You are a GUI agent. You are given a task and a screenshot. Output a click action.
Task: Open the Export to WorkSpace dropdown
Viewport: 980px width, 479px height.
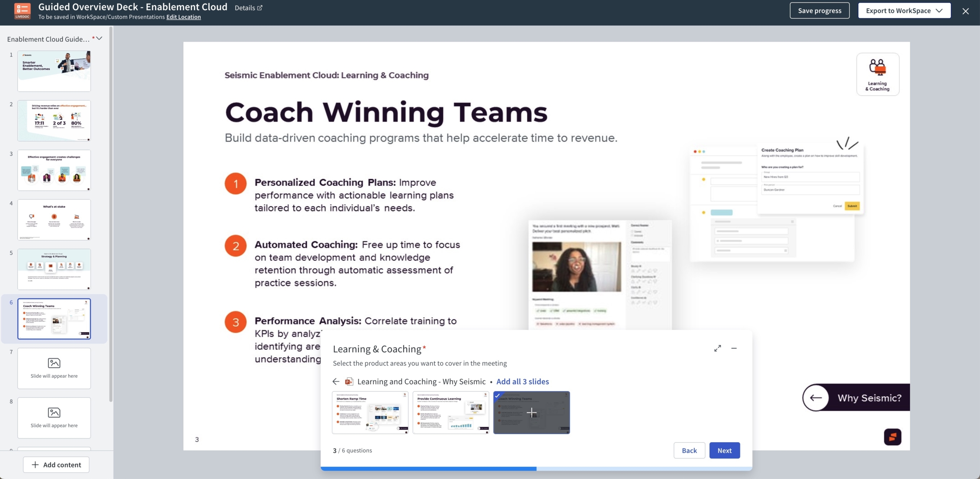pos(904,11)
